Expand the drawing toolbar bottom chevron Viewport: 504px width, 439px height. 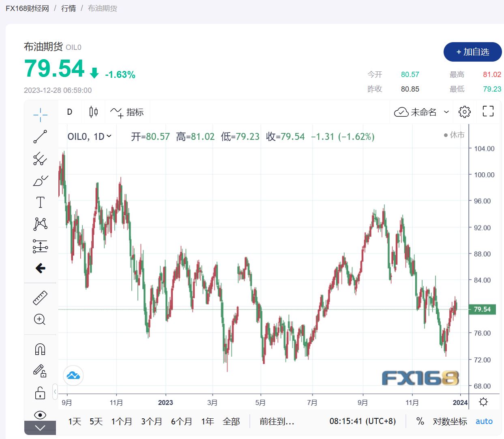coord(40,428)
